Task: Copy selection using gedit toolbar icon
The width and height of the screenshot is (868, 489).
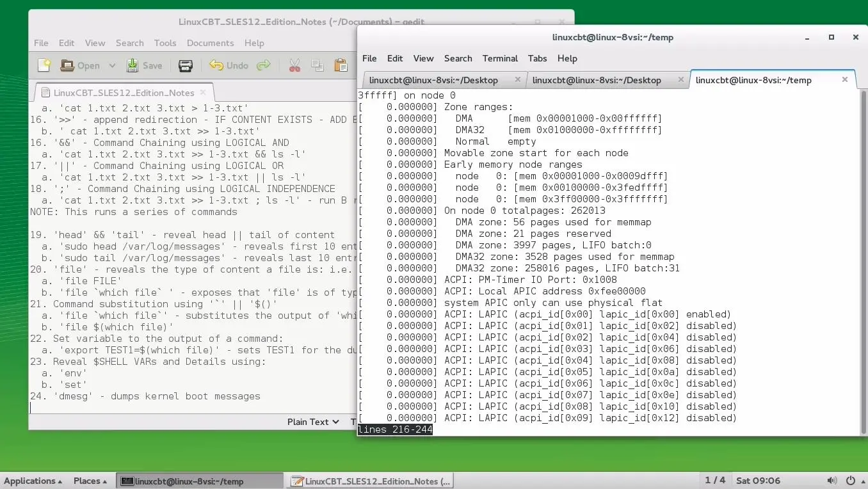Action: click(317, 65)
